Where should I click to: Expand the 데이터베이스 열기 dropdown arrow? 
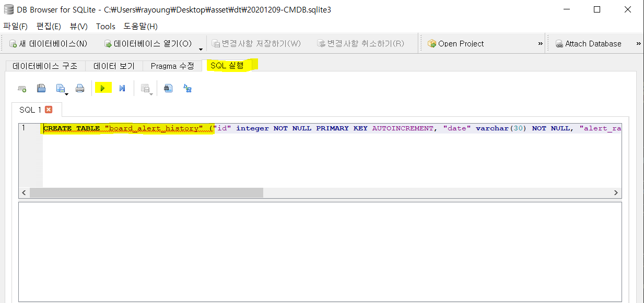(x=201, y=49)
